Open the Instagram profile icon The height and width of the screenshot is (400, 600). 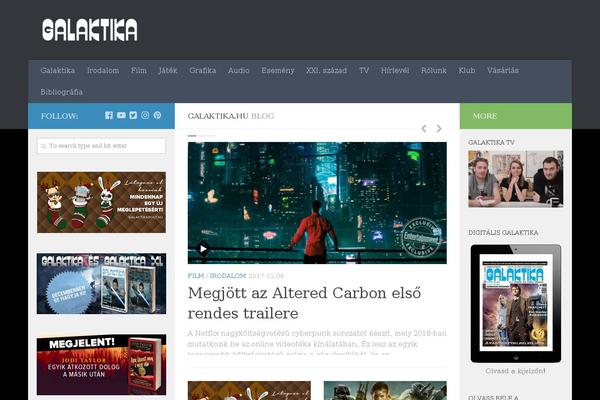[x=145, y=115]
